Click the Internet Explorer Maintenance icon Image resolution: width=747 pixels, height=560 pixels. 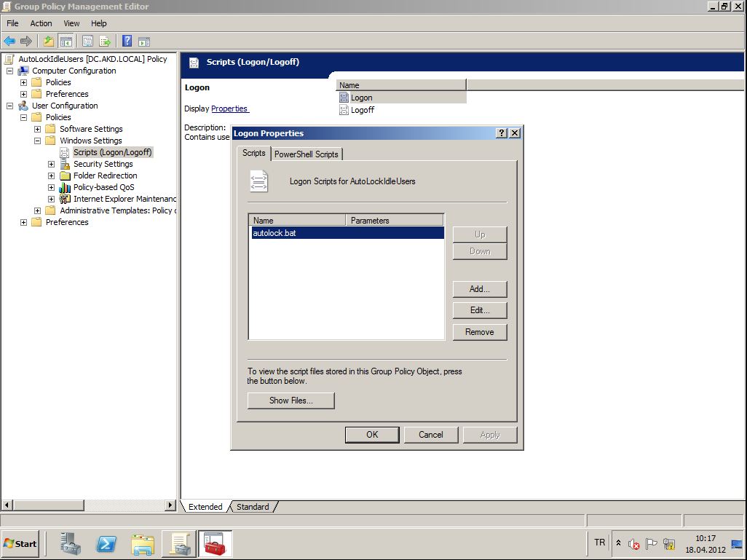pyautogui.click(x=65, y=199)
